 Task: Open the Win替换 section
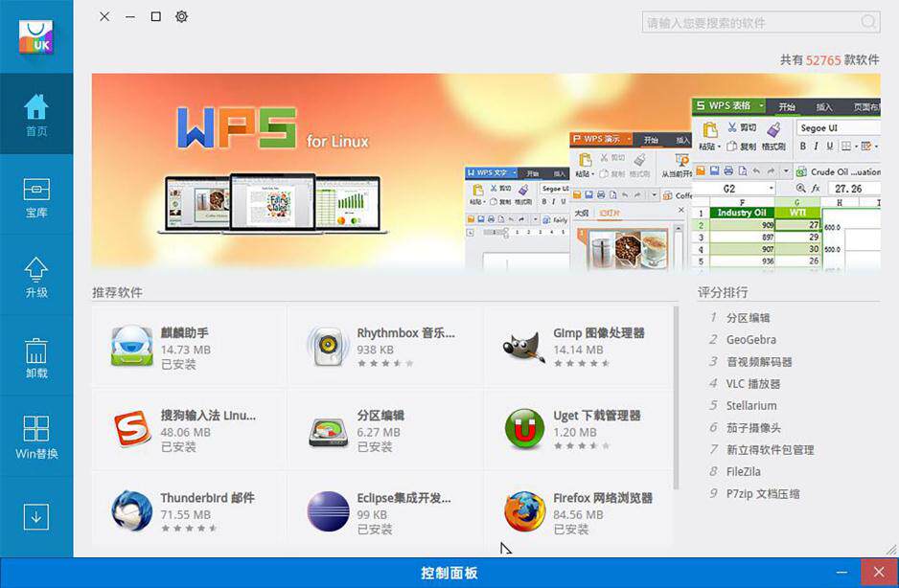[36, 439]
